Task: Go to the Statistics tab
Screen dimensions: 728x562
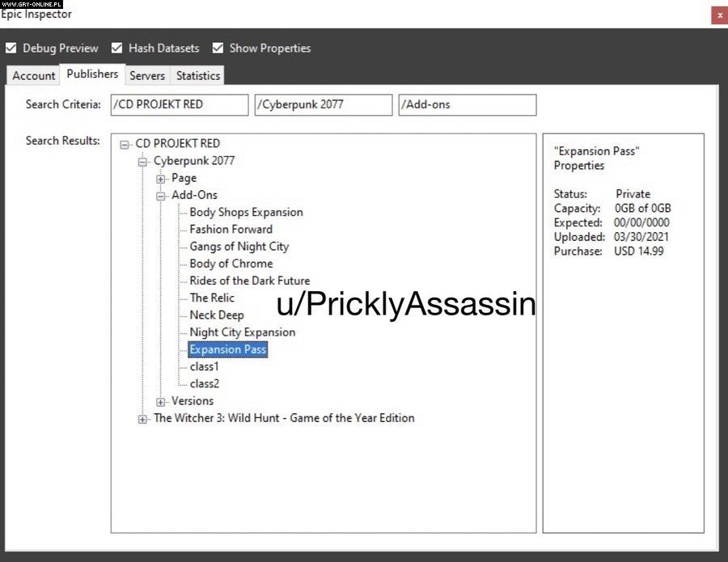Action: point(198,75)
